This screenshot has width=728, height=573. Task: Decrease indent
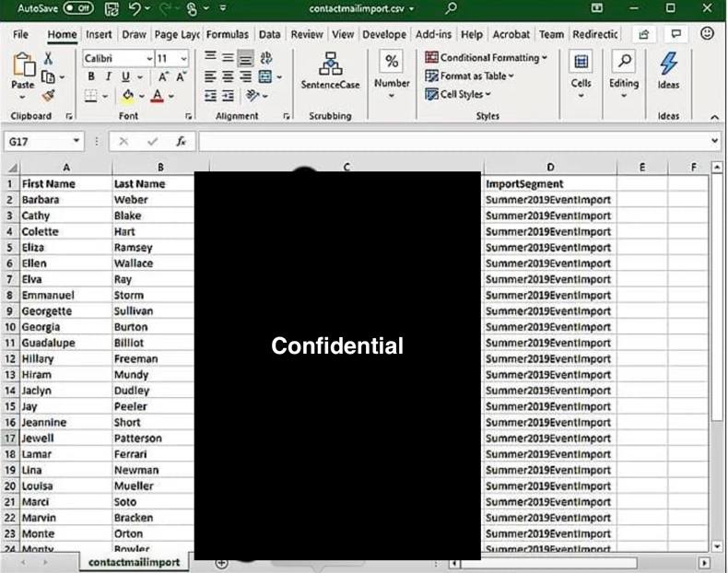[x=210, y=96]
